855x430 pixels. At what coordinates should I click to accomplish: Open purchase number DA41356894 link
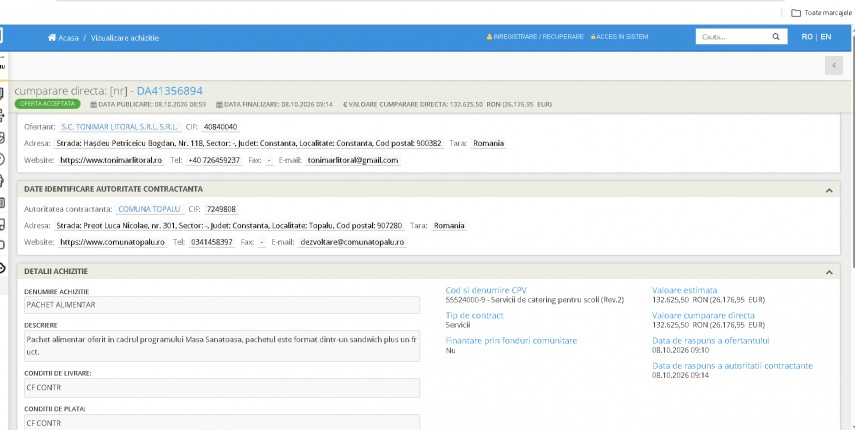click(170, 91)
